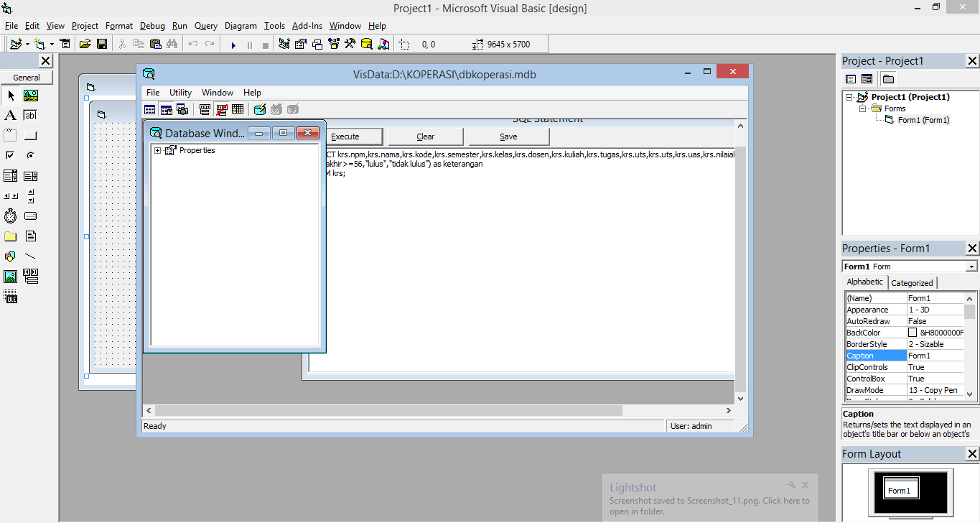Select the Timer control tool

(11, 216)
